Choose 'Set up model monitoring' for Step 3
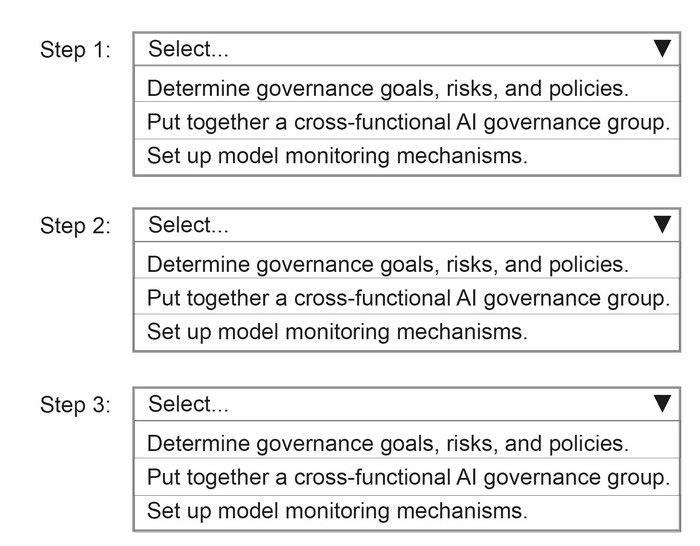 tap(407, 513)
